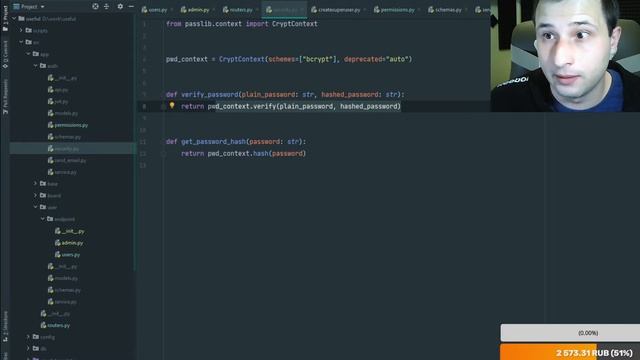Select users.py under the endpoint folder
This screenshot has height=360, width=640.
(68, 255)
